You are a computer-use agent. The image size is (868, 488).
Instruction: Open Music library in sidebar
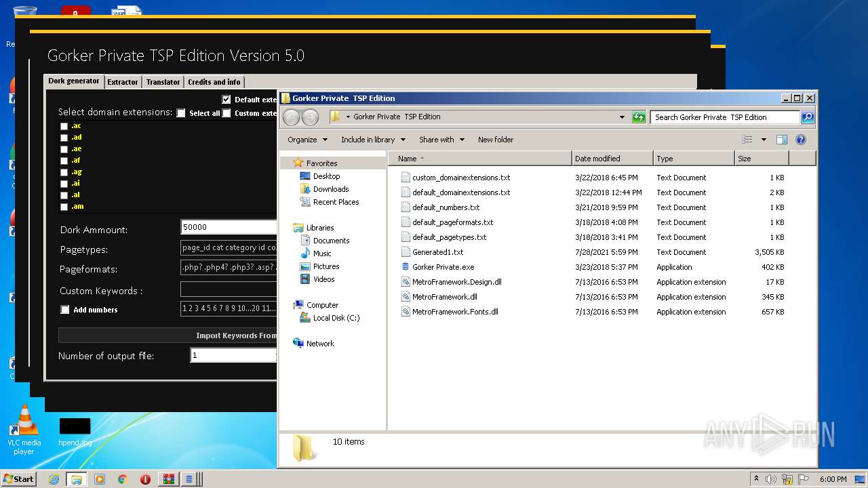[322, 253]
